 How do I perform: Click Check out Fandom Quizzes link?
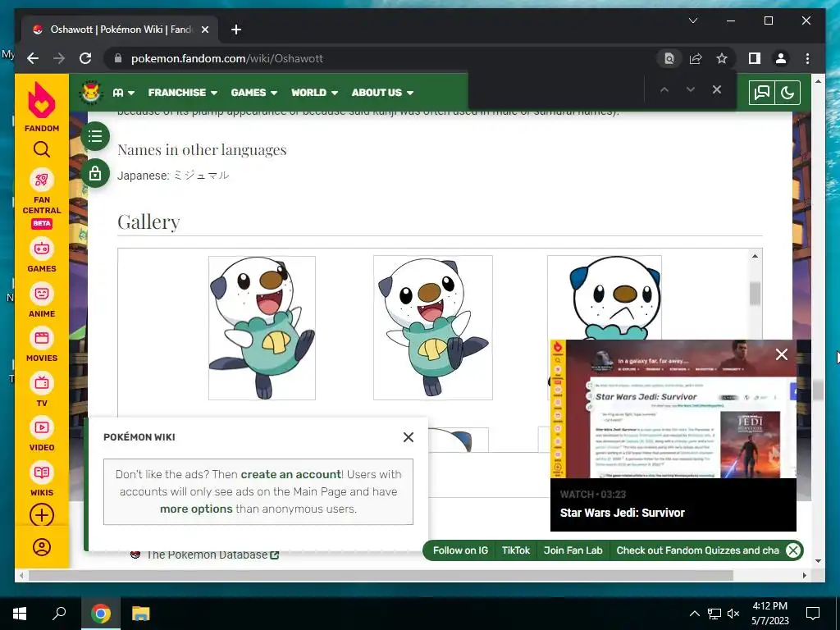click(697, 550)
